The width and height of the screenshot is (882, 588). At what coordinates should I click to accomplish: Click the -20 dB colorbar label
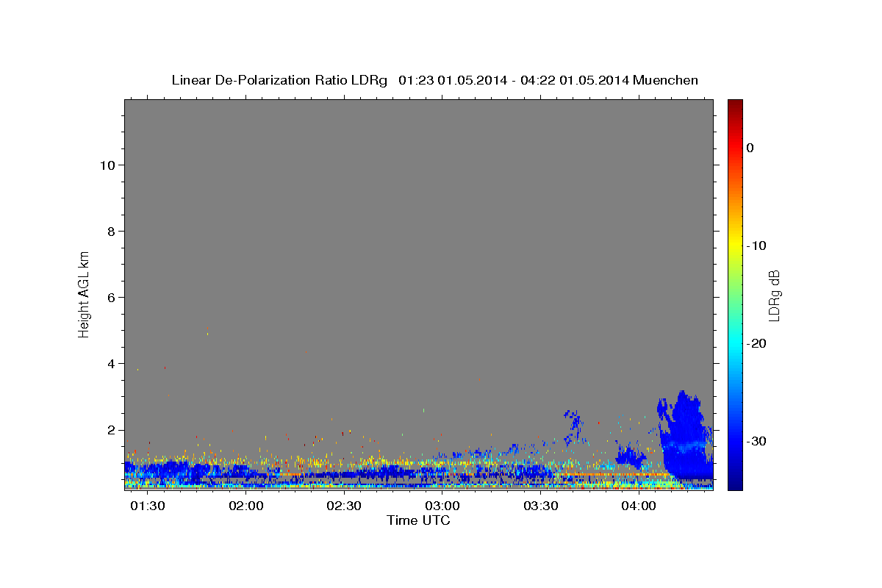pyautogui.click(x=756, y=343)
